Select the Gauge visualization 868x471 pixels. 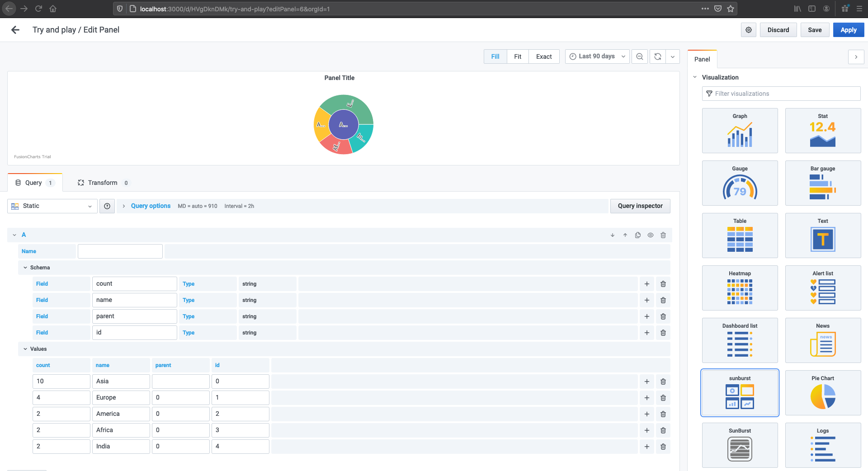740,183
